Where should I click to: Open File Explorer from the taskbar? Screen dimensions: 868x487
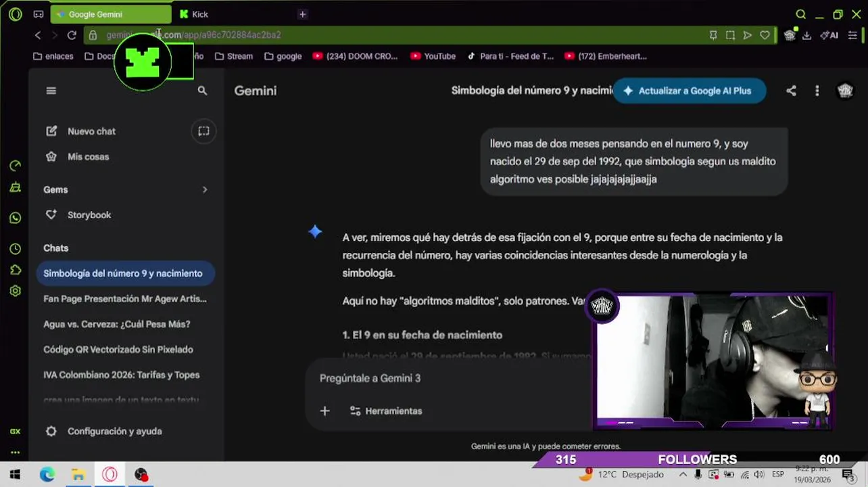point(78,475)
